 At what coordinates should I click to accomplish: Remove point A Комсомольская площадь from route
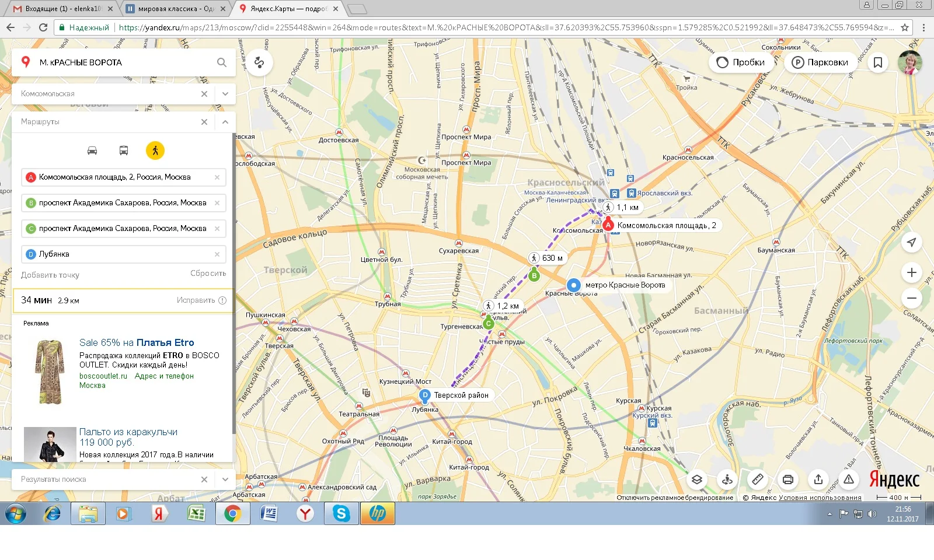pyautogui.click(x=217, y=177)
